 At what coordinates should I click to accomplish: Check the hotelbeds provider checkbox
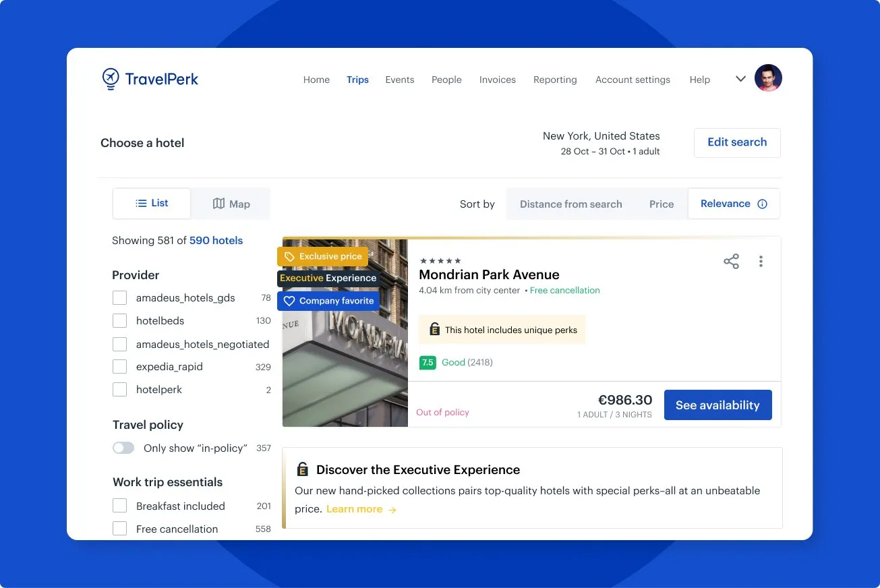[x=119, y=321]
